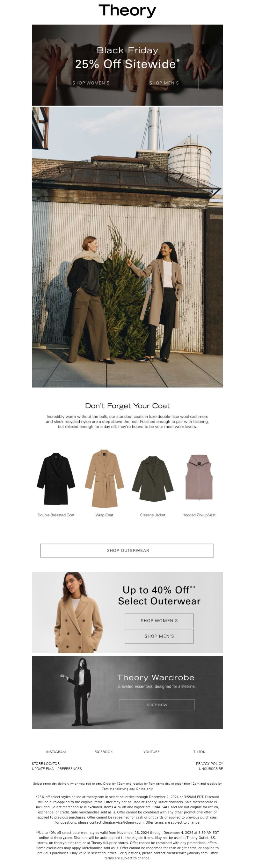Open the Facebook footer link
The width and height of the screenshot is (255, 868).
(104, 752)
